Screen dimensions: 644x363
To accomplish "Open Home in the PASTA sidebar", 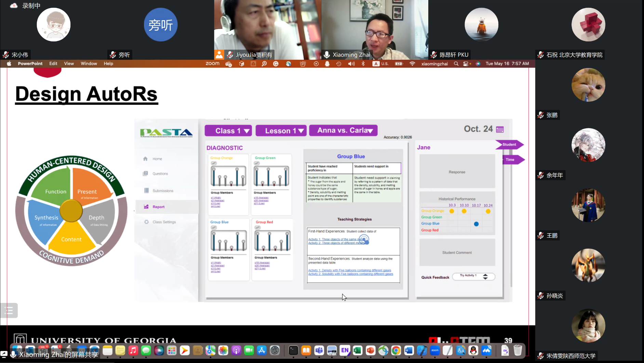I will [157, 159].
